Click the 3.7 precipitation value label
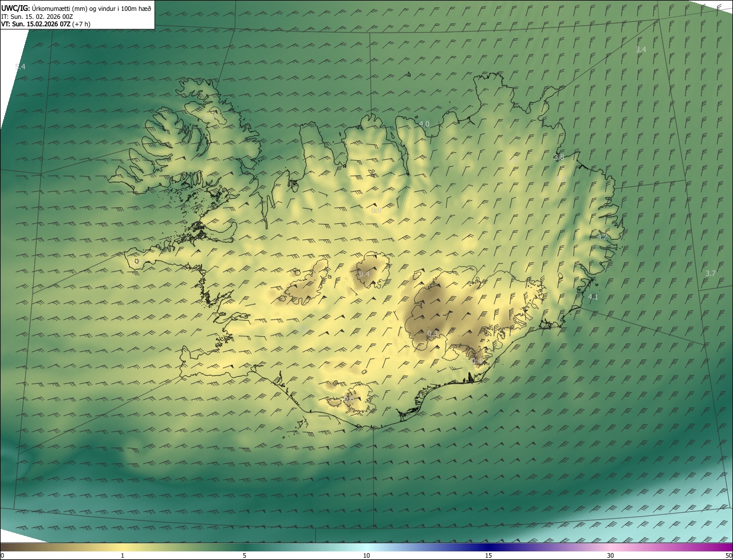Viewport: 733px width, 560px height. (710, 273)
